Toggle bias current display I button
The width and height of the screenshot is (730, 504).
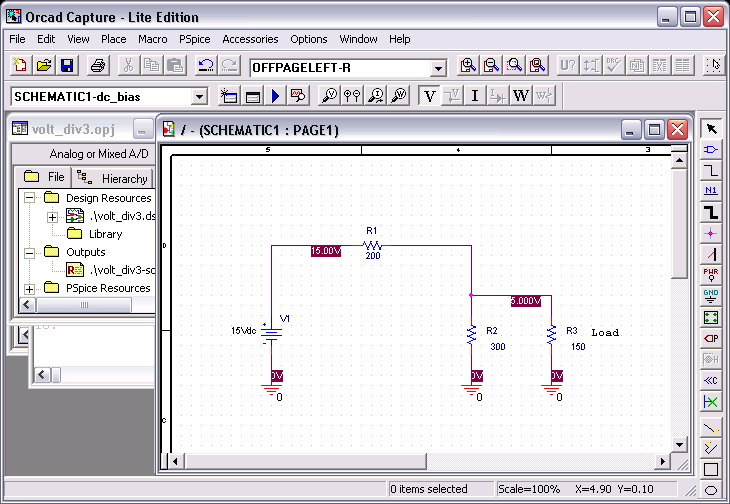pos(475,96)
